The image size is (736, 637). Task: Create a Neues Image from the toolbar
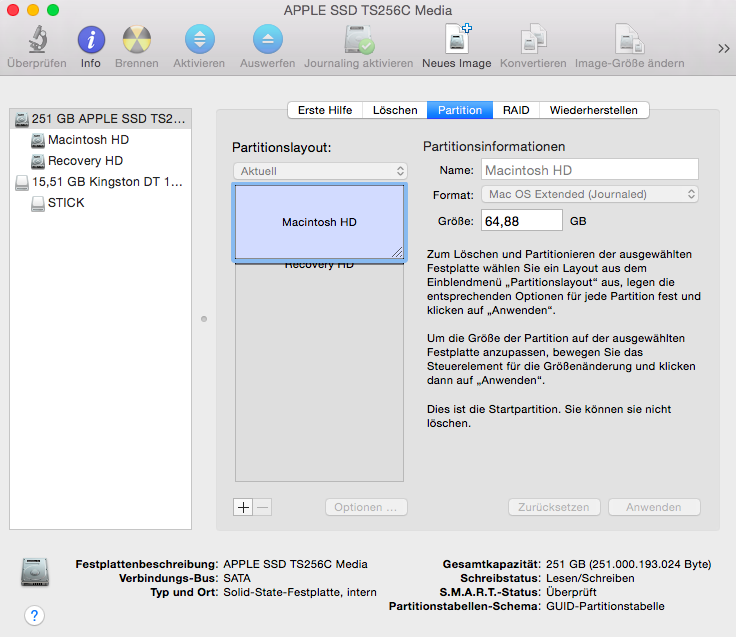[x=457, y=38]
